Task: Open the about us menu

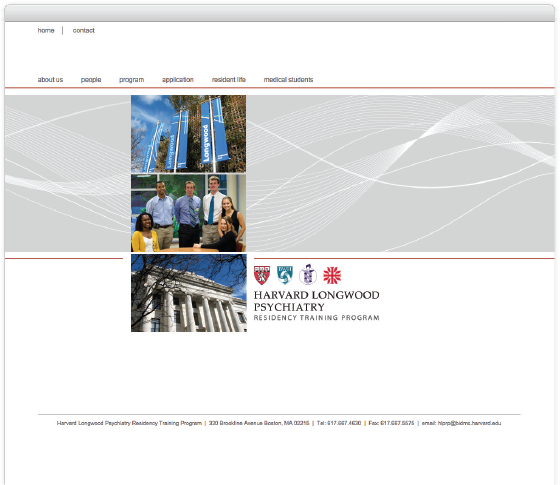Action: pos(50,80)
